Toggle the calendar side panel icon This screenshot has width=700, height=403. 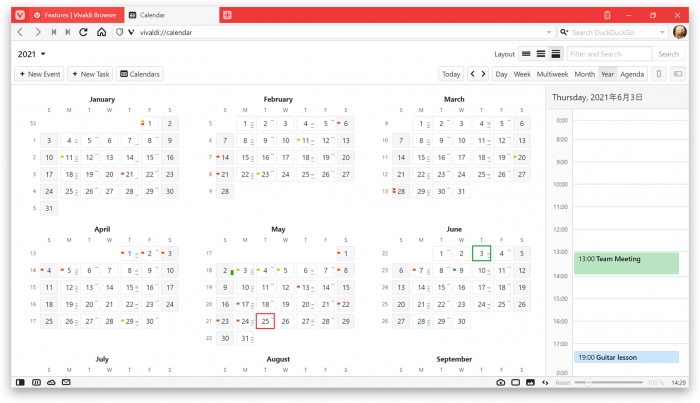pyautogui.click(x=678, y=74)
